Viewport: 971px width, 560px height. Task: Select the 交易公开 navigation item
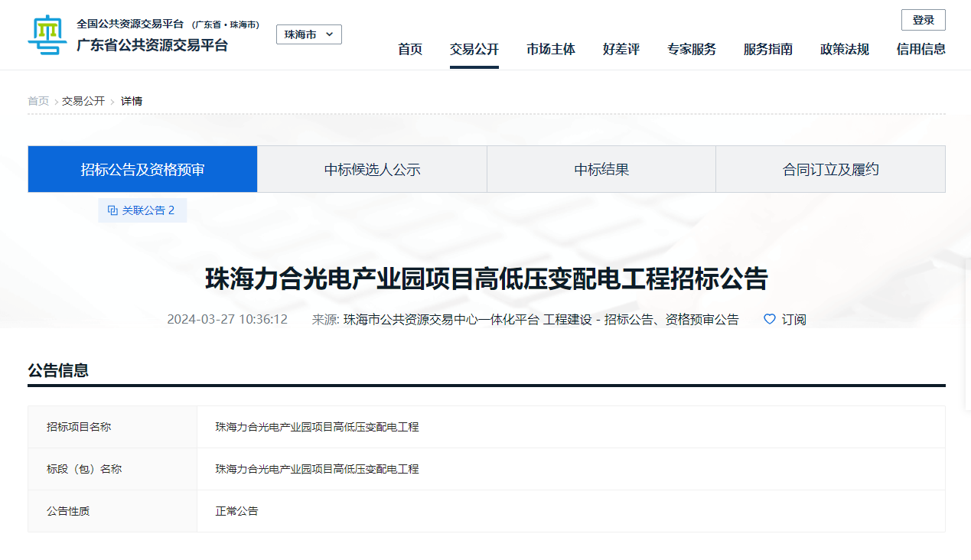click(x=474, y=49)
